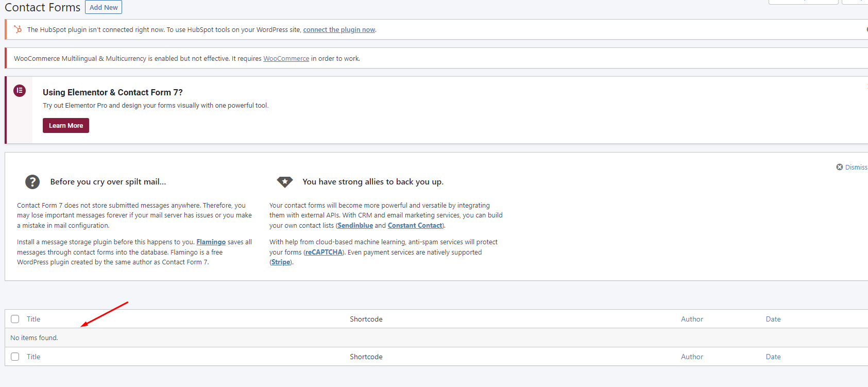Viewport: 868px width, 387px height.
Task: Click the diamond star allies icon
Action: tap(285, 182)
